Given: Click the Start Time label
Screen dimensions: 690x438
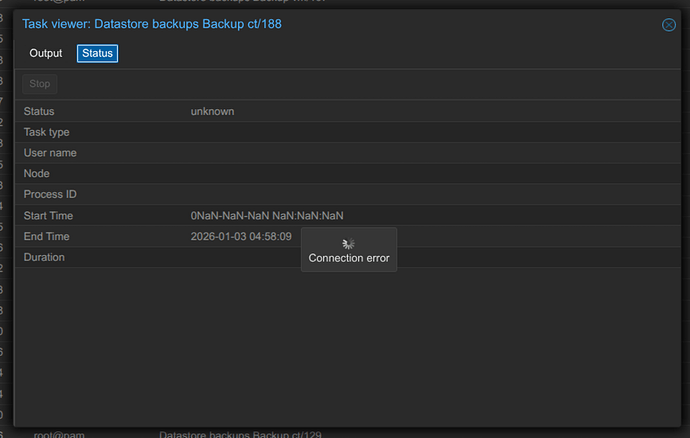Looking at the screenshot, I should point(48,216).
